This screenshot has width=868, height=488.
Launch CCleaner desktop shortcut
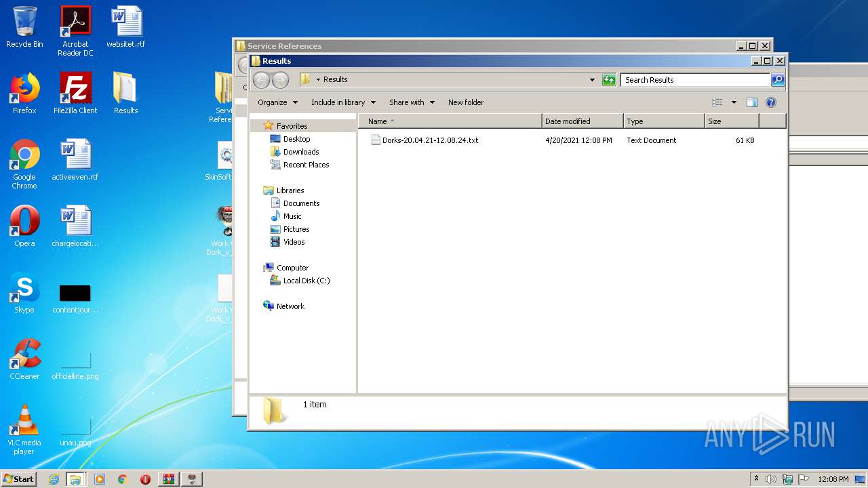pos(24,359)
